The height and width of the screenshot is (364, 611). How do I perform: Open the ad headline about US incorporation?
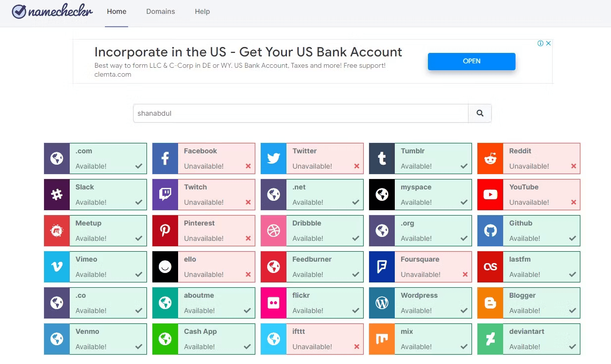pyautogui.click(x=248, y=52)
